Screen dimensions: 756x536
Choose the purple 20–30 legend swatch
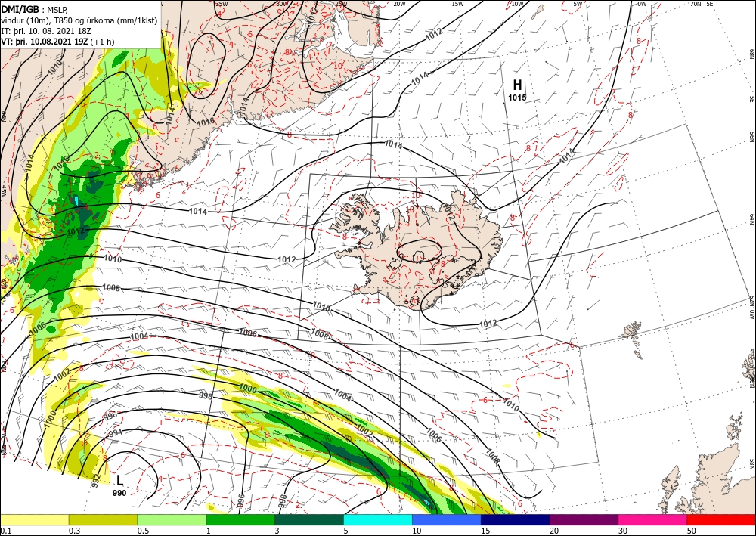(x=584, y=519)
